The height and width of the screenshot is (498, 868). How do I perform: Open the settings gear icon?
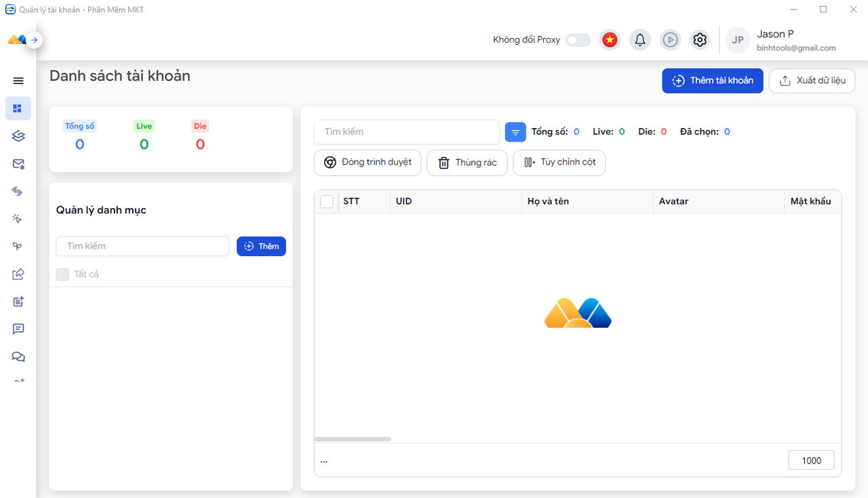[x=700, y=40]
